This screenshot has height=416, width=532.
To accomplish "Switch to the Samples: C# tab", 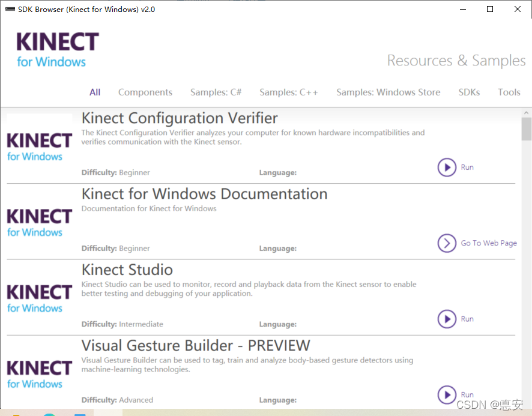I will (x=216, y=92).
